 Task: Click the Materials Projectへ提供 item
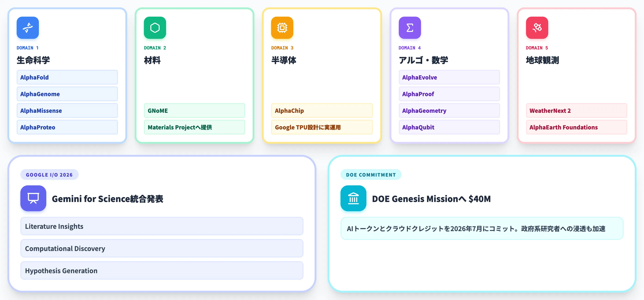point(195,127)
